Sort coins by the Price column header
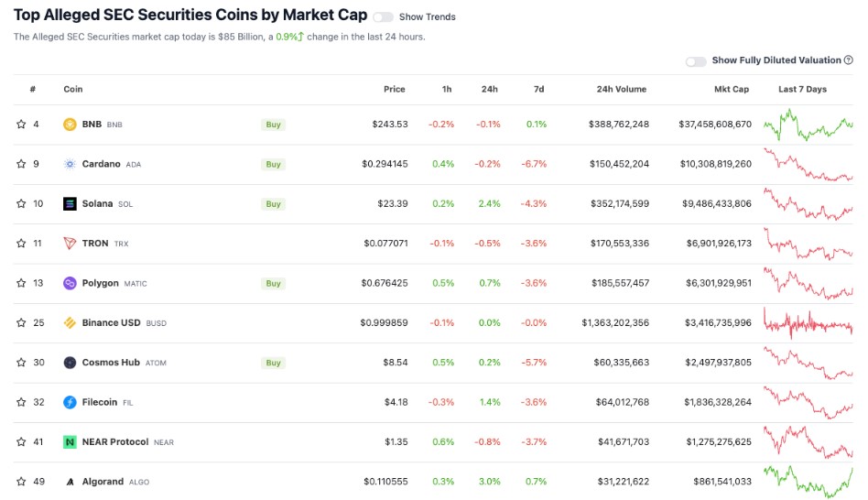 pyautogui.click(x=394, y=90)
